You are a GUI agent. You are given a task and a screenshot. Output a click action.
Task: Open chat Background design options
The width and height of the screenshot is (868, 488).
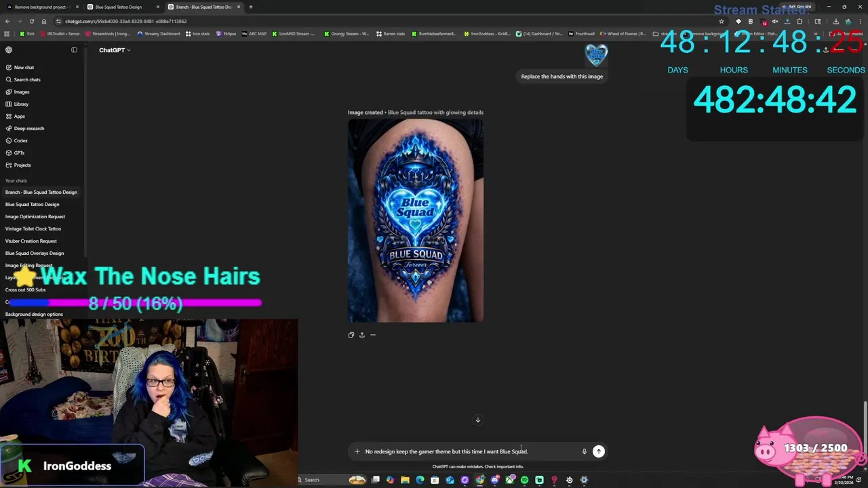34,314
